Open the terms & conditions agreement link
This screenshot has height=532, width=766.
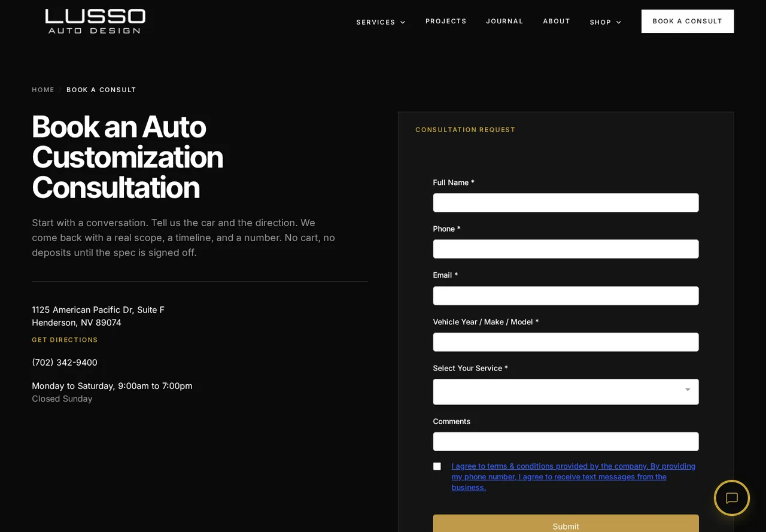(x=573, y=477)
